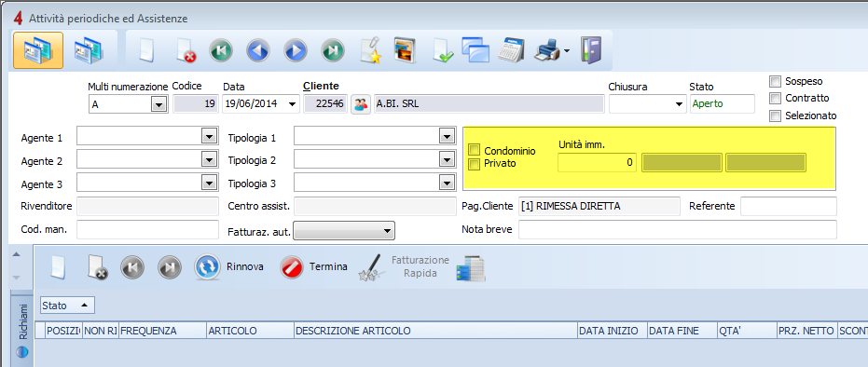This screenshot has height=367, width=868.
Task: Exit using the door icon
Action: point(590,51)
